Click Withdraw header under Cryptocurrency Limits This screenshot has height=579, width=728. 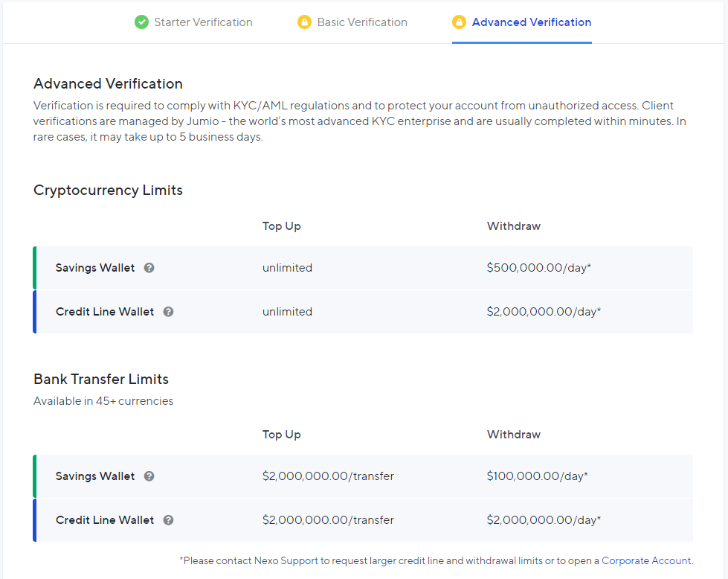pos(514,225)
